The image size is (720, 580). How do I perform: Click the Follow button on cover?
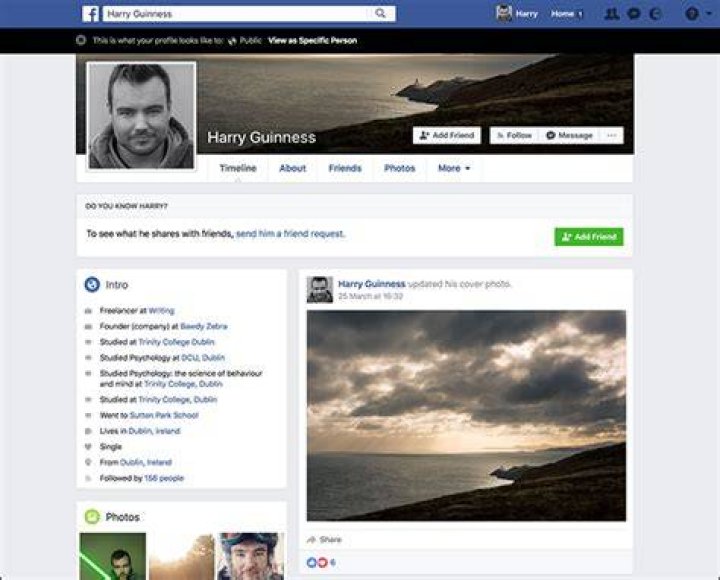(514, 135)
